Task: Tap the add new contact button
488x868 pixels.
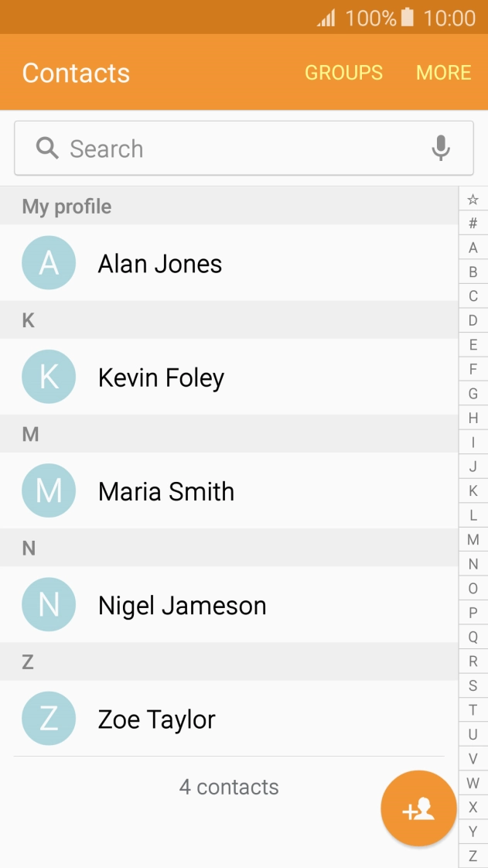Action: [418, 808]
